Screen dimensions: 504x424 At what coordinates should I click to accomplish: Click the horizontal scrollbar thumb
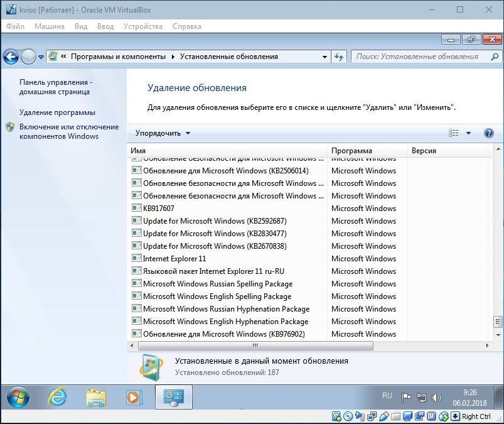(255, 346)
